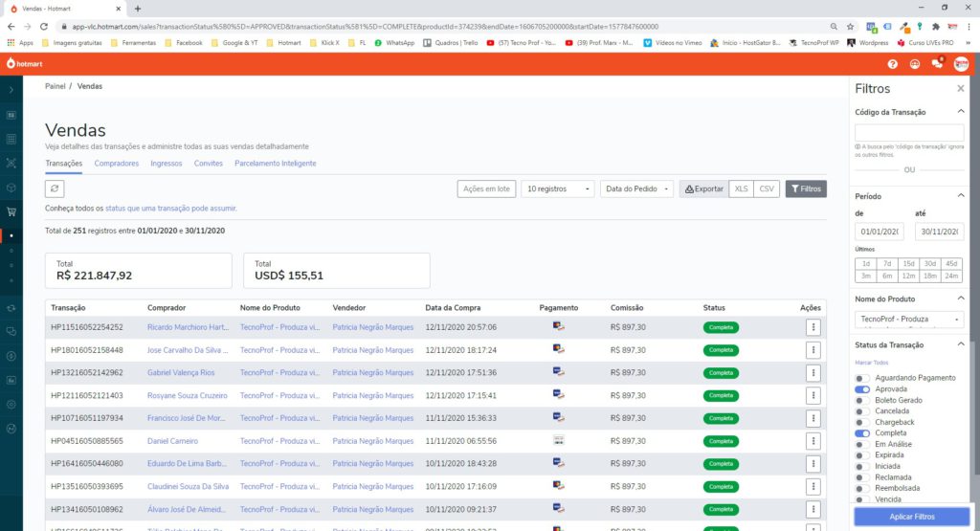Toggle Boleto Gerado status filter

click(x=862, y=401)
